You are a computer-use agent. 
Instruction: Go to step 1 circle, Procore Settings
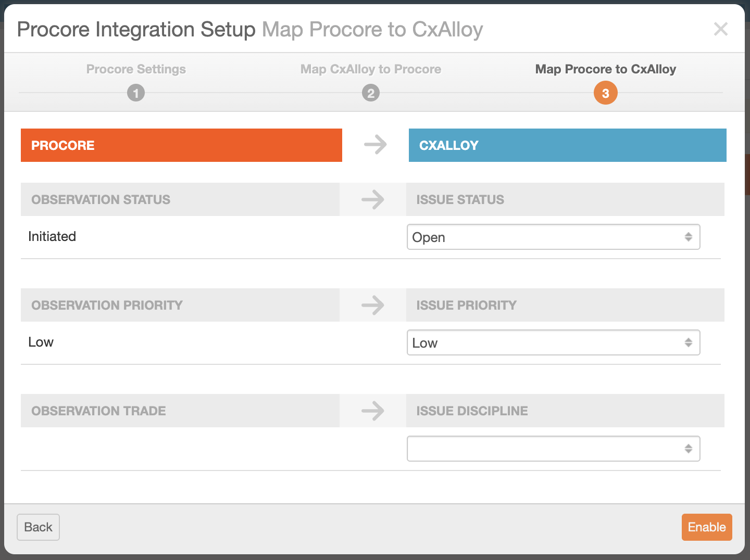[x=136, y=93]
